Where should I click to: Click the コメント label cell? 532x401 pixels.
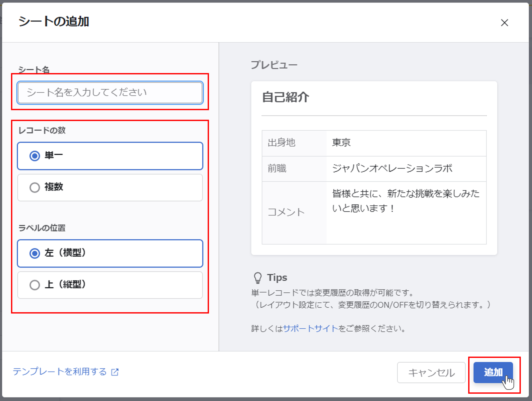pyautogui.click(x=286, y=212)
